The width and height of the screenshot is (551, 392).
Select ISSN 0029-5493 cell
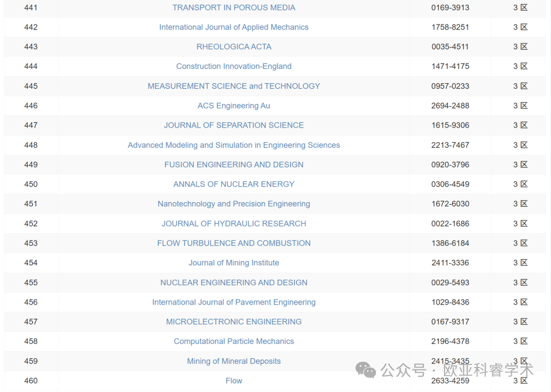click(450, 283)
